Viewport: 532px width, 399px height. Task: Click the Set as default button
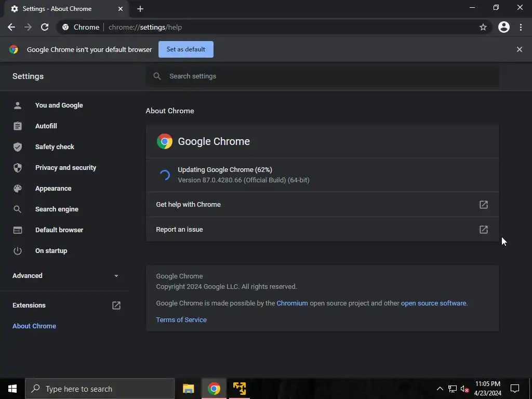(x=186, y=49)
